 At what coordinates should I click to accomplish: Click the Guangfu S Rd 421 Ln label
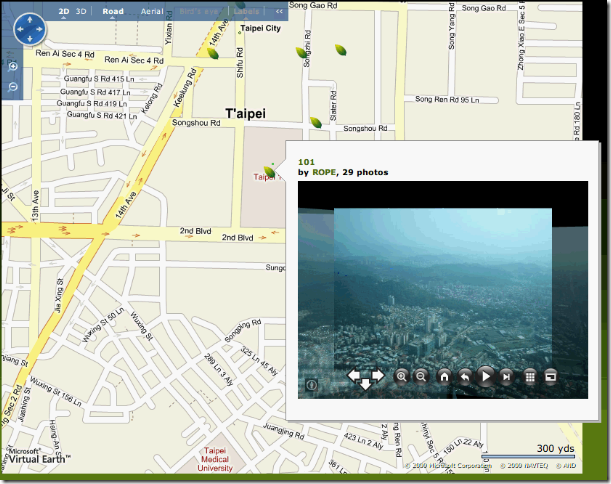click(x=102, y=115)
